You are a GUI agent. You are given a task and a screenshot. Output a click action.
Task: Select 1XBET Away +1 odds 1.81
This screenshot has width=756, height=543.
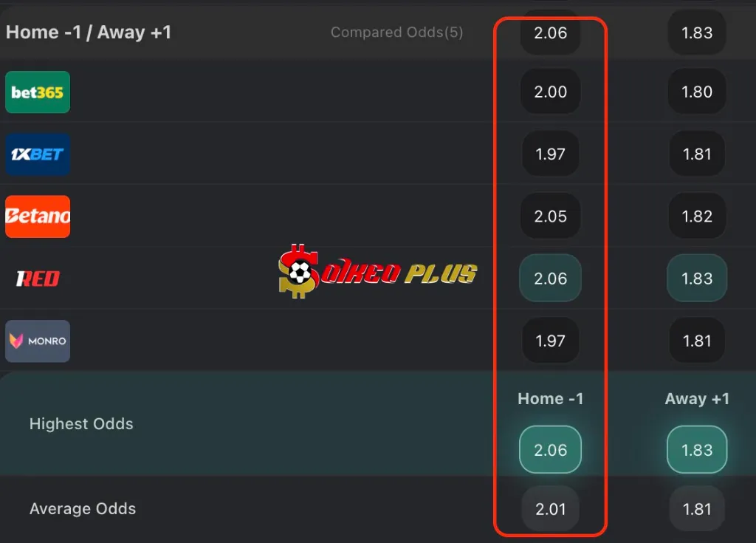click(697, 154)
